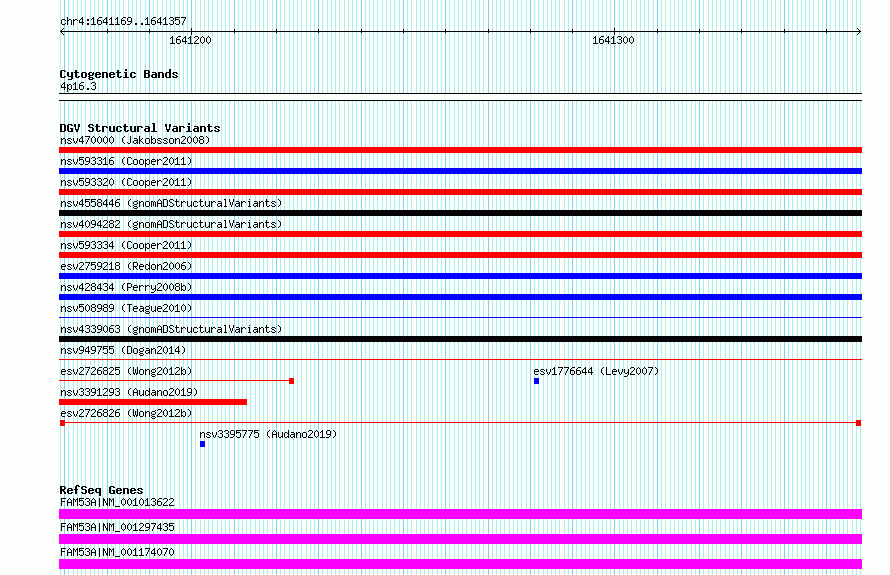Image resolution: width=890 pixels, height=575 pixels.
Task: Click the right arrow of the ruler
Action: (x=859, y=31)
